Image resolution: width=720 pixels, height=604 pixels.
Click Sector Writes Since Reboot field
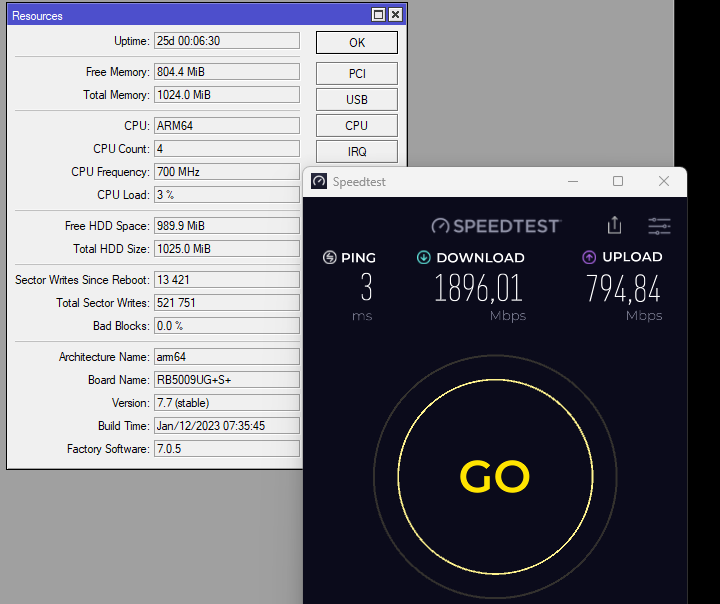227,279
